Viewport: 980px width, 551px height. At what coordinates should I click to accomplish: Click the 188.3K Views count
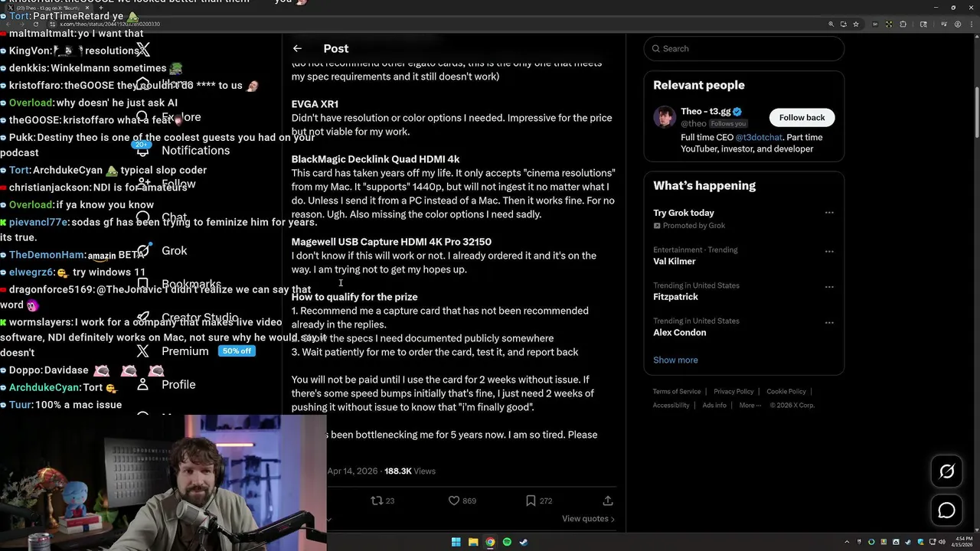[x=410, y=471]
